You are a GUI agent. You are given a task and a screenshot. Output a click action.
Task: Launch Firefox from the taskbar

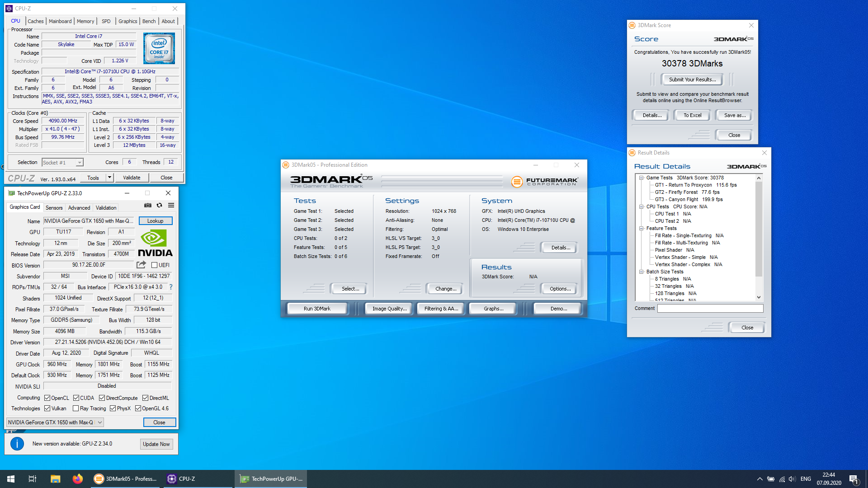click(78, 479)
